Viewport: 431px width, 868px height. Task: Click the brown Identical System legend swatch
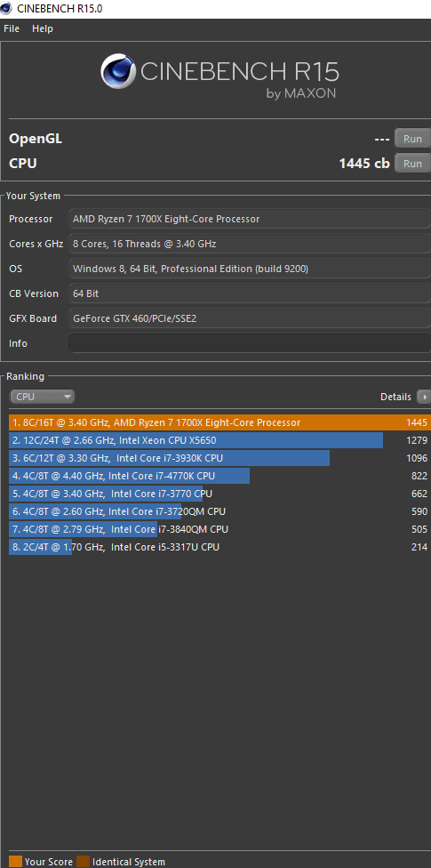[x=83, y=862]
